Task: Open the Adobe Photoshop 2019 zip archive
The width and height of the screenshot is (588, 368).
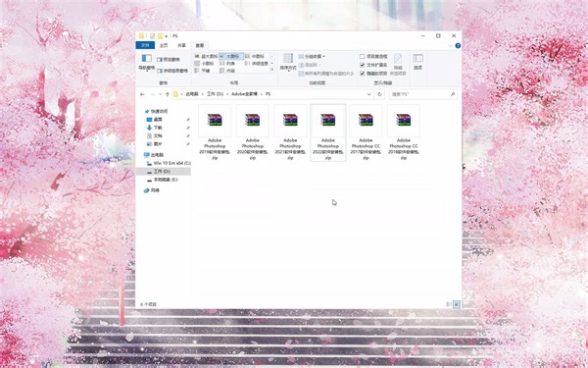Action: point(215,132)
